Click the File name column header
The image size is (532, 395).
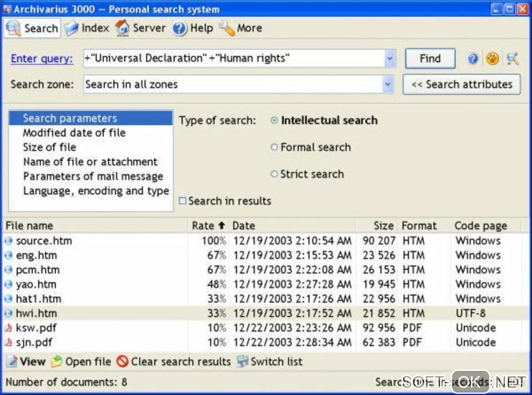tap(95, 225)
